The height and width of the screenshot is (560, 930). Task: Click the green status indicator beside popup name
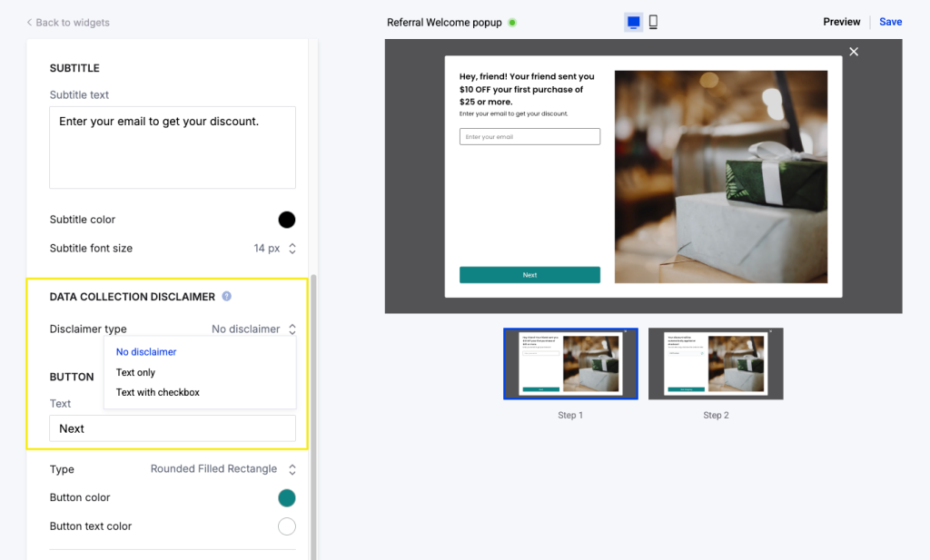coord(512,22)
